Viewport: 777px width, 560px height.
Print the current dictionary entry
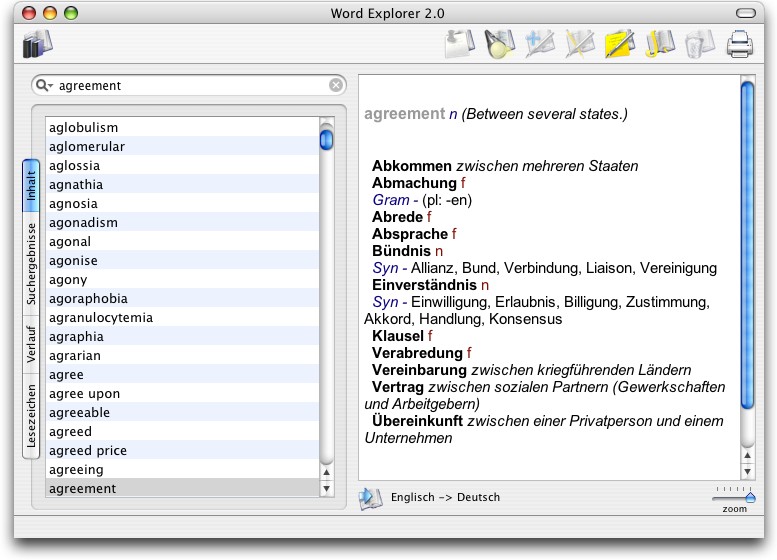coord(739,44)
